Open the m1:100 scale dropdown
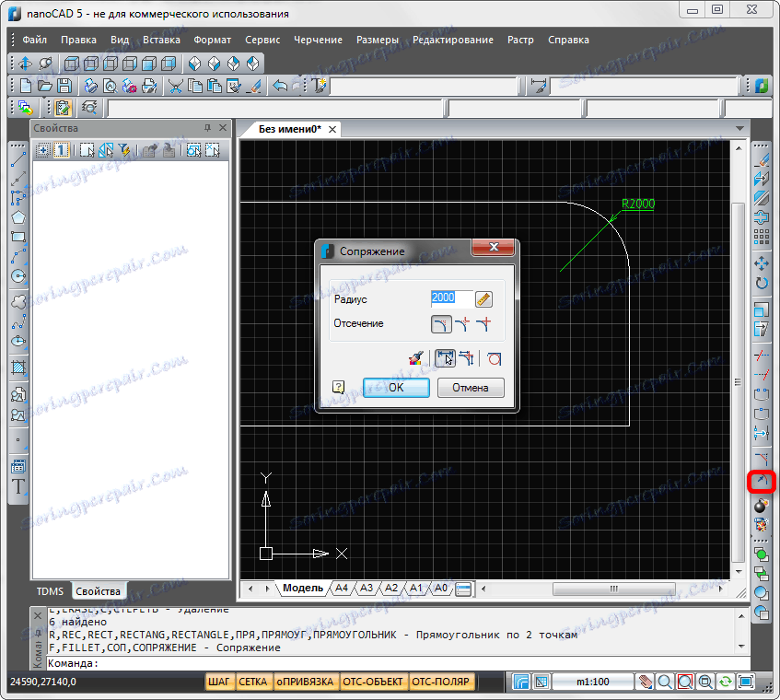Screen dimensions: 780x700 pyautogui.click(x=594, y=682)
